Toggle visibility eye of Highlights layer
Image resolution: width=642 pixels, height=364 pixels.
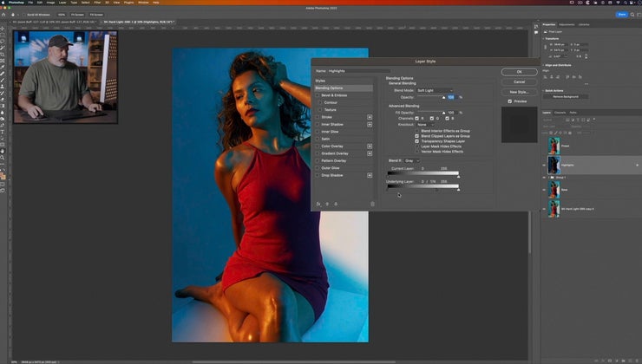[x=544, y=166]
